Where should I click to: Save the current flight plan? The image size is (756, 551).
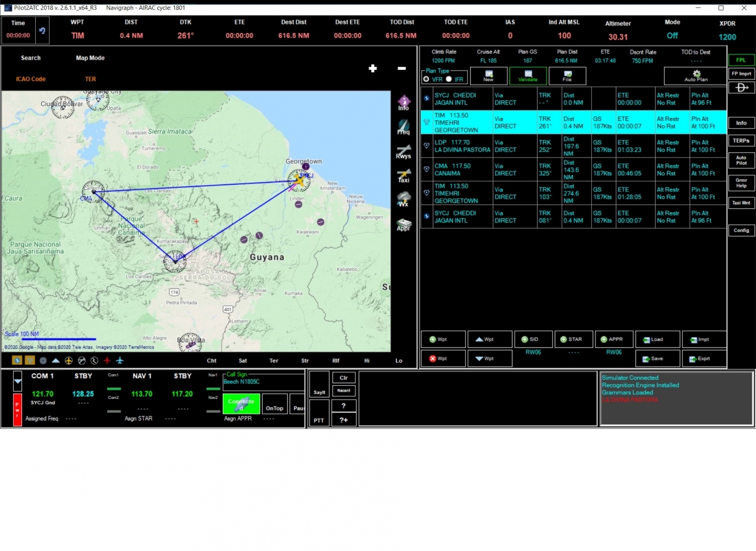[x=657, y=359]
